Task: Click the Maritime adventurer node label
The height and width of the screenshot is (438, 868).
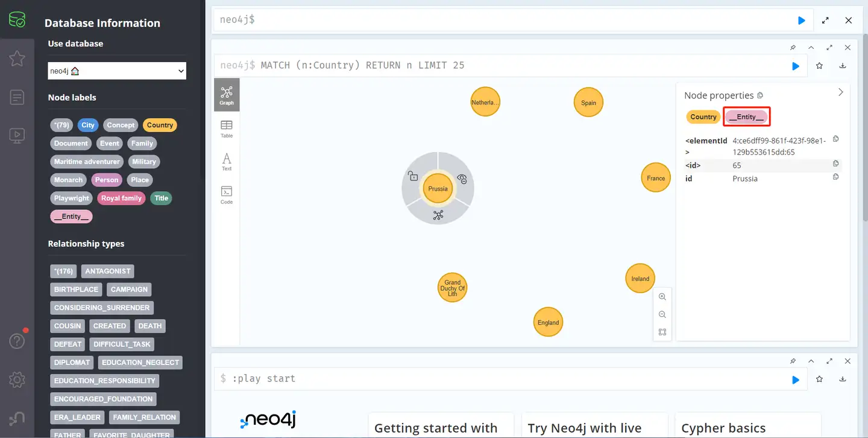Action: point(87,162)
